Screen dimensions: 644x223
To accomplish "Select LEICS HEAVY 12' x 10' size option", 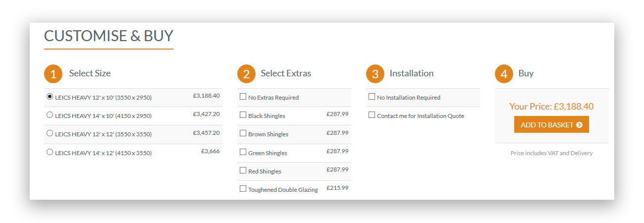I will (50, 97).
